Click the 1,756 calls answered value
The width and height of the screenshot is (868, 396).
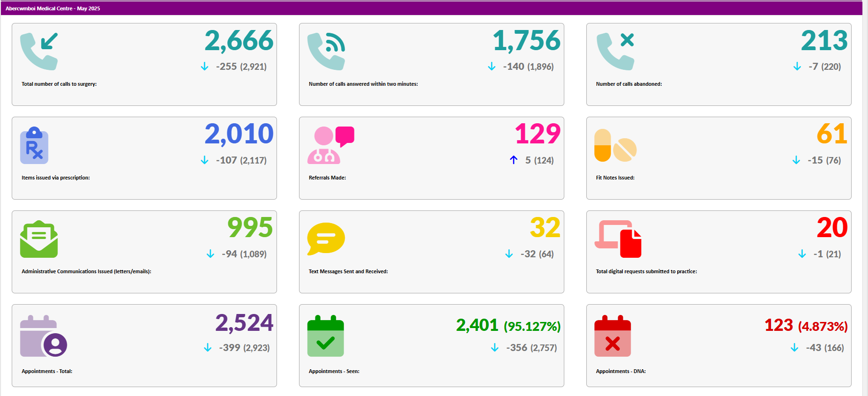click(527, 41)
